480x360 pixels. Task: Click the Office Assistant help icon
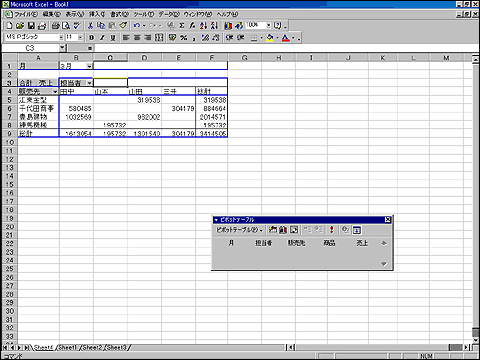278,26
